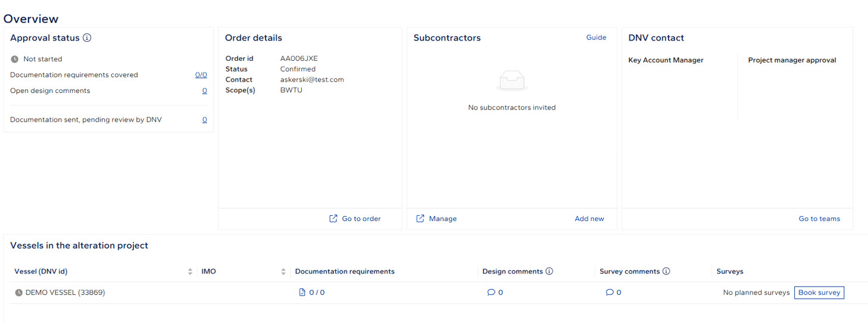Select the DEMO VESSEL (33869) row

pyautogui.click(x=65, y=293)
